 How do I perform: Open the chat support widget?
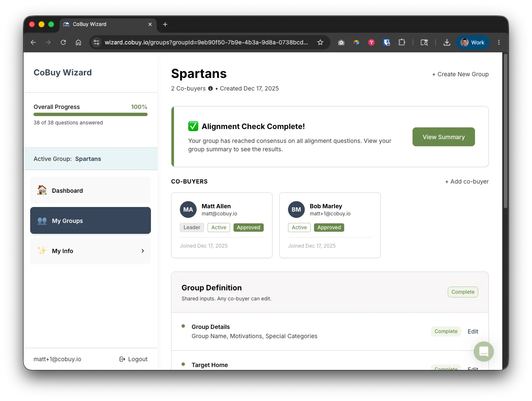[x=484, y=352]
